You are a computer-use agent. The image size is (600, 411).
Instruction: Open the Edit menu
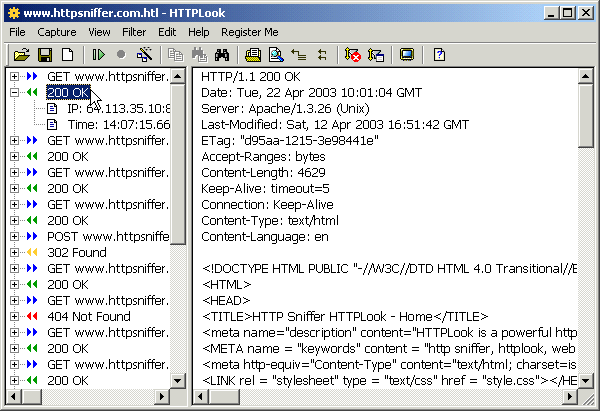[x=167, y=32]
